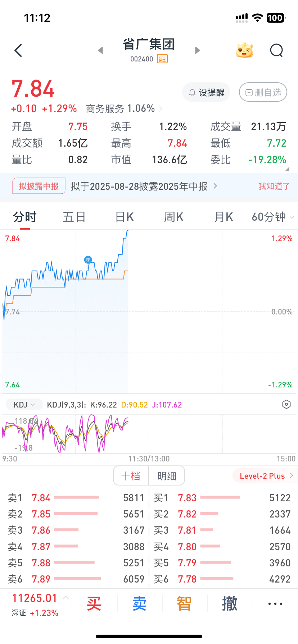
Task: Remove from watchlist with 删自选
Action: [263, 92]
